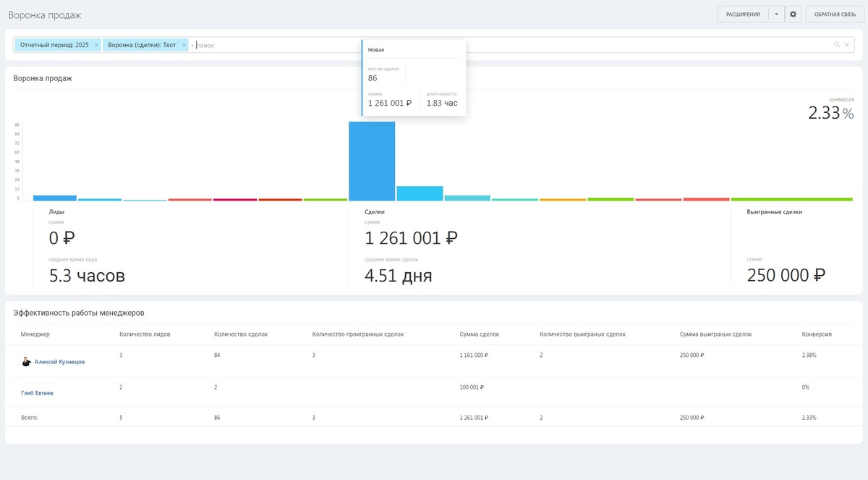Open manager Глеб Евтеев's profile link
Viewport: 868px width, 480px height.
(x=37, y=393)
